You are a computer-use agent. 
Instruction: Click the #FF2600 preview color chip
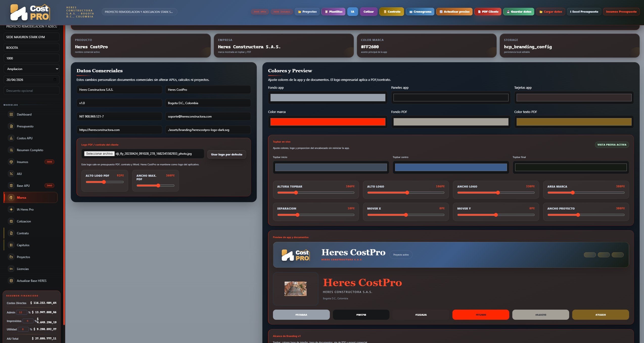coord(481,315)
